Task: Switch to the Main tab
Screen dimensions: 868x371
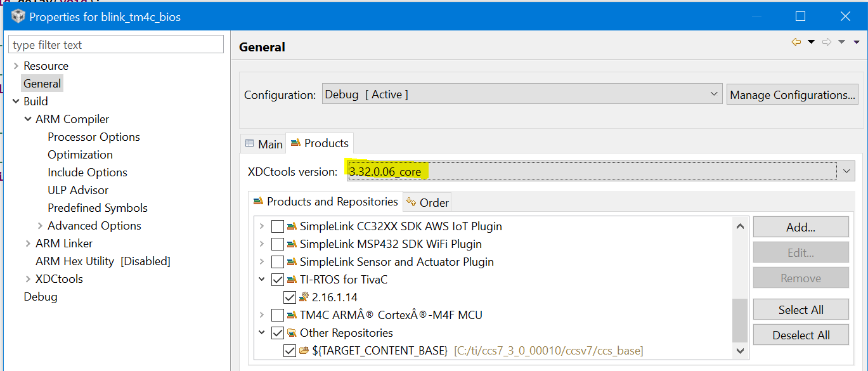Action: [x=264, y=144]
